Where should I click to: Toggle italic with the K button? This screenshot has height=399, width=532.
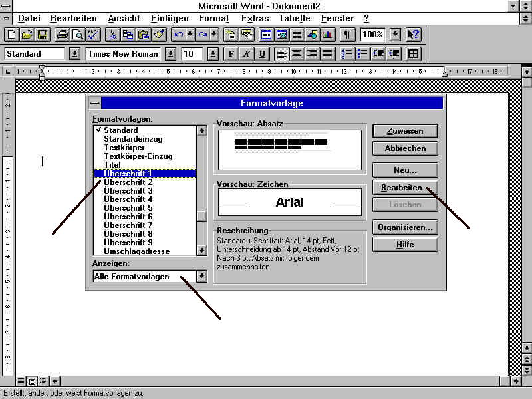point(247,54)
